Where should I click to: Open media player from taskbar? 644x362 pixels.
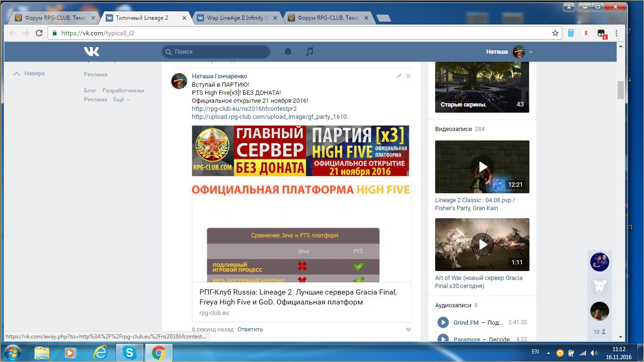pos(70,352)
